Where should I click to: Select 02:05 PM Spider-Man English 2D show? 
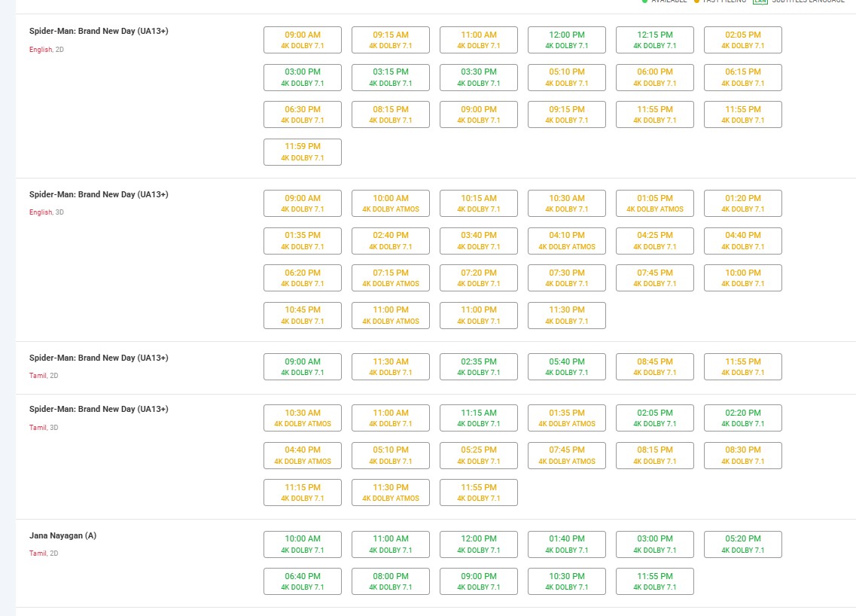tap(742, 40)
